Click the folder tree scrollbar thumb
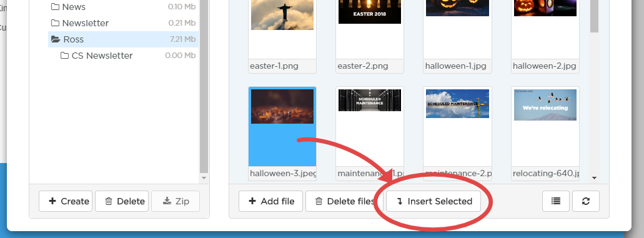This screenshot has width=644, height=238. click(x=204, y=86)
